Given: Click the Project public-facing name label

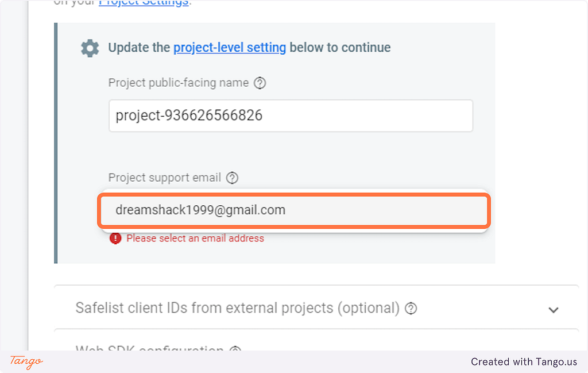Looking at the screenshot, I should pyautogui.click(x=179, y=83).
